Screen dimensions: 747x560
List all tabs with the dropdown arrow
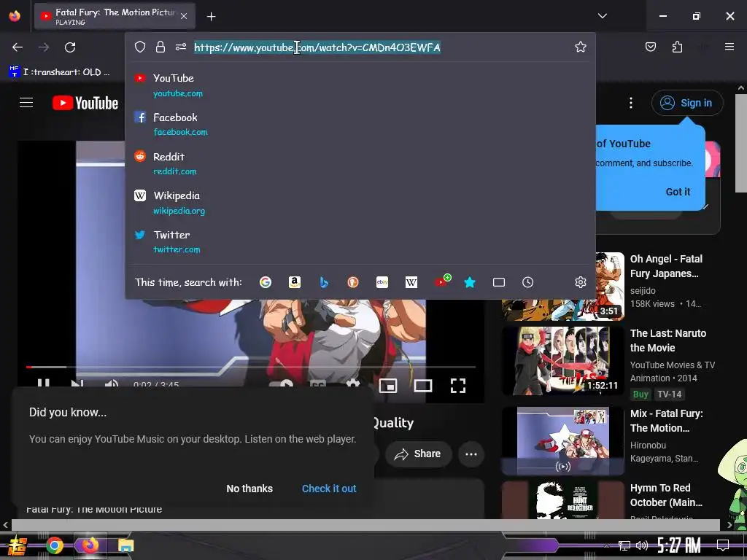[x=602, y=16]
